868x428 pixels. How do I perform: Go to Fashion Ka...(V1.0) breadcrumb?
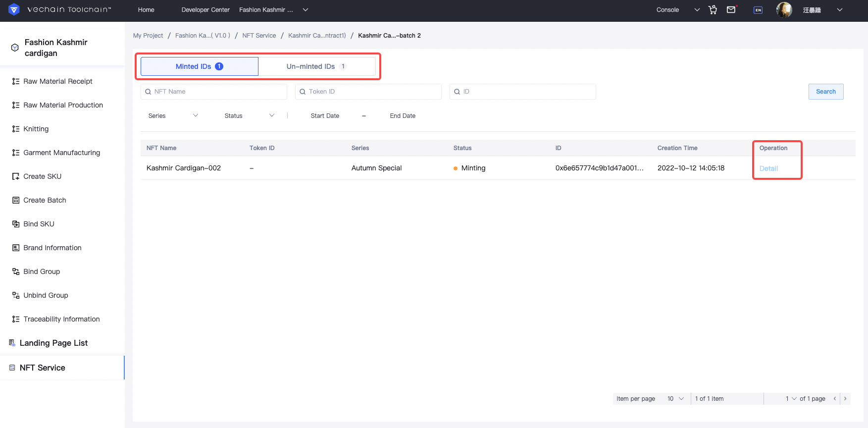pyautogui.click(x=203, y=36)
